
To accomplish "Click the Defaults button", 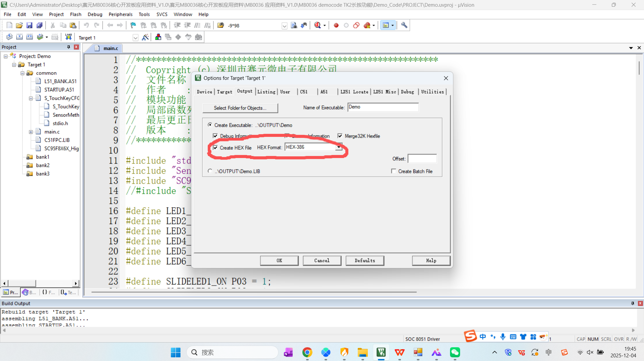I will coord(365,260).
